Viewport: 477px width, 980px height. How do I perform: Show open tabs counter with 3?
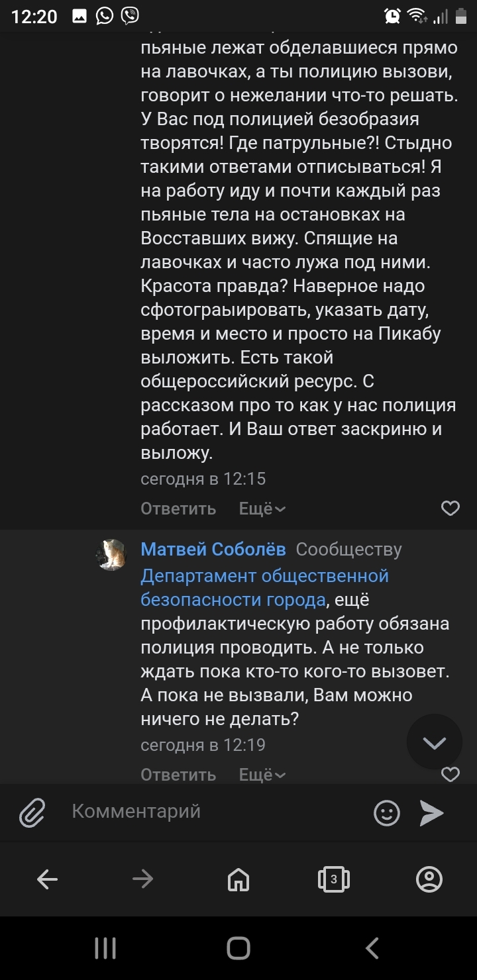point(333,879)
